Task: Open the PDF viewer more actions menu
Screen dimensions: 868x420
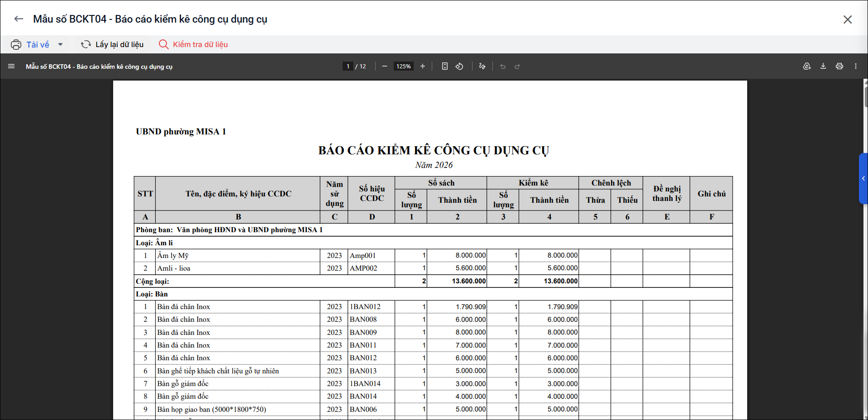Action: tap(856, 66)
